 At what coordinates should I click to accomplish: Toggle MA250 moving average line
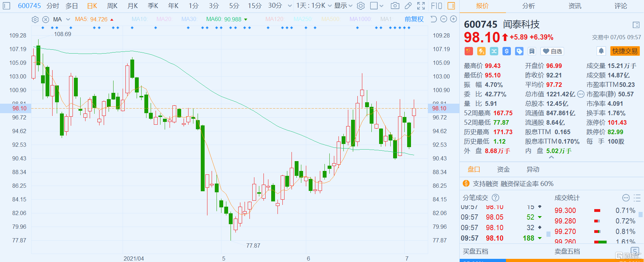(x=303, y=19)
